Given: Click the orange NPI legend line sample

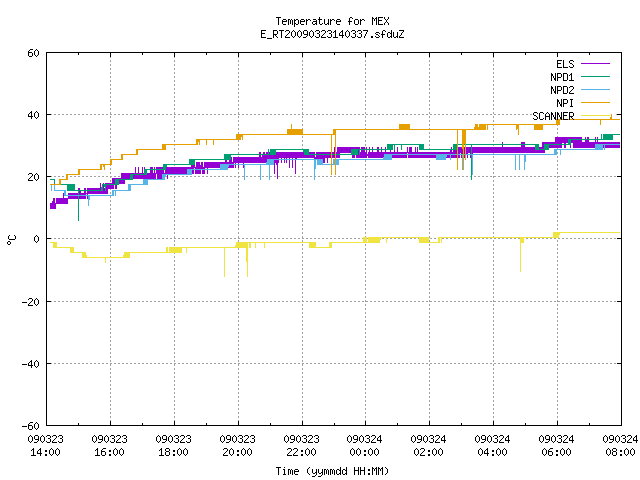Looking at the screenshot, I should [596, 103].
